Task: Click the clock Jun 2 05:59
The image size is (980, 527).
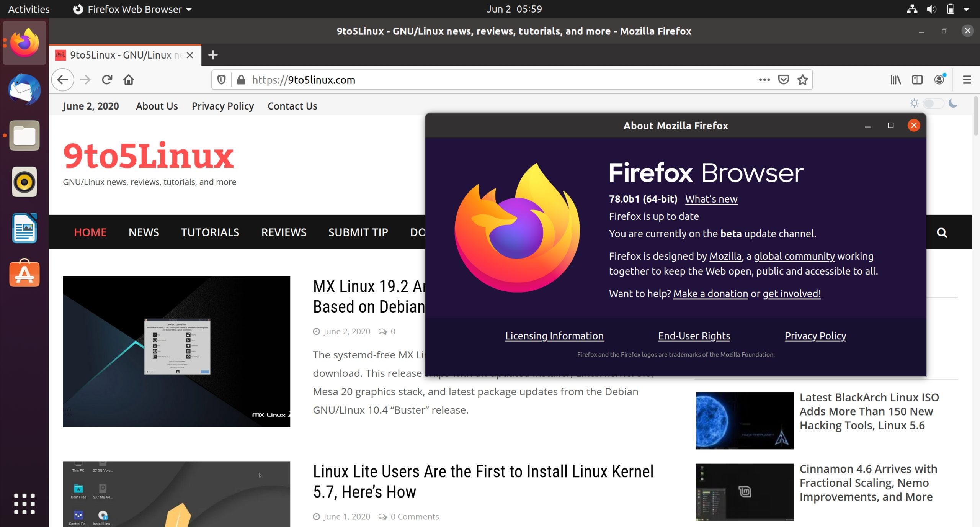Action: 514,9
